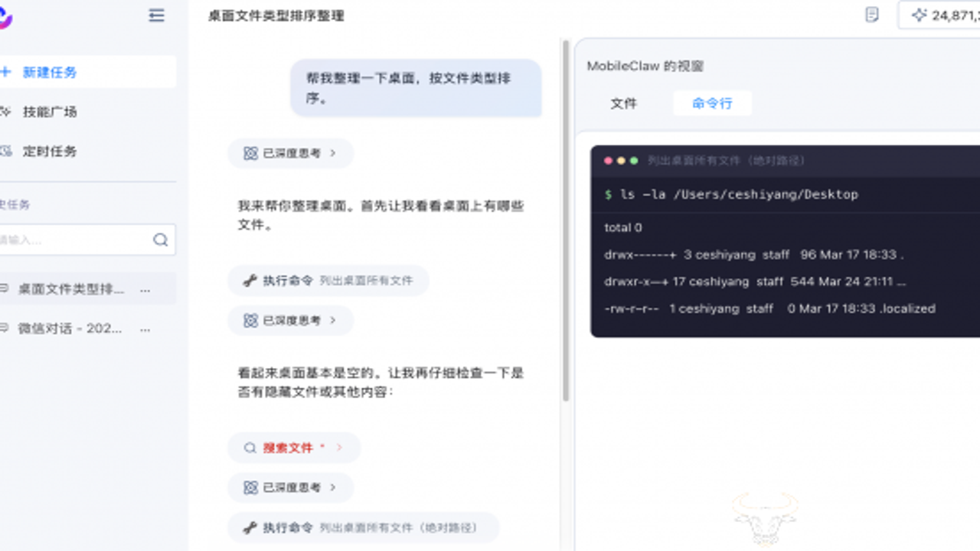Open the 执行命令 列出桌面所有文件 step

pos(328,281)
